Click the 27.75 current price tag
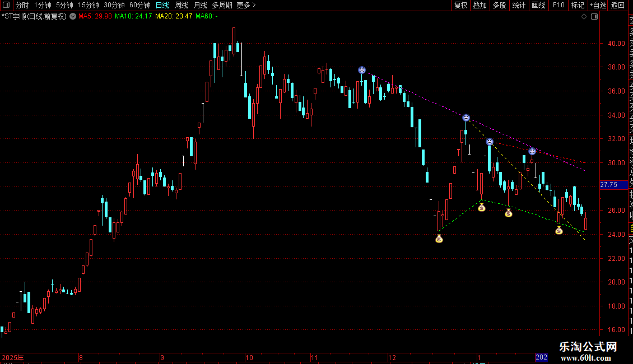Screen dimensions: 633x364 [613, 185]
